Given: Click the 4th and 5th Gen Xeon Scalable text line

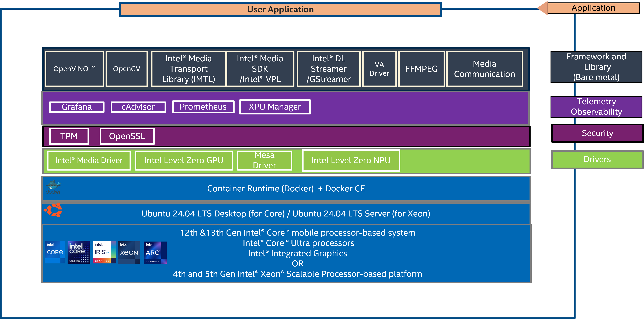Looking at the screenshot, I should [298, 274].
